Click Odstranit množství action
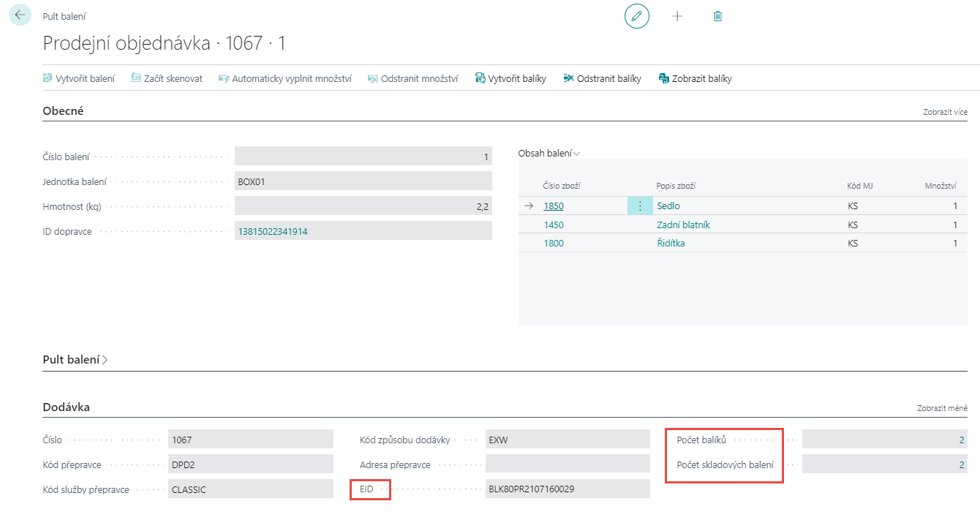This screenshot has height=512, width=980. point(412,78)
